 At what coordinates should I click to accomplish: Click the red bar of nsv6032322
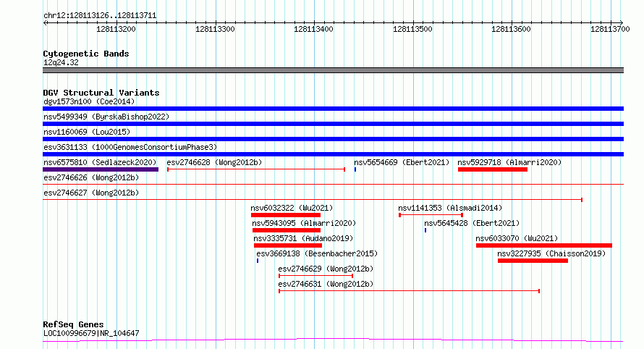(x=285, y=215)
